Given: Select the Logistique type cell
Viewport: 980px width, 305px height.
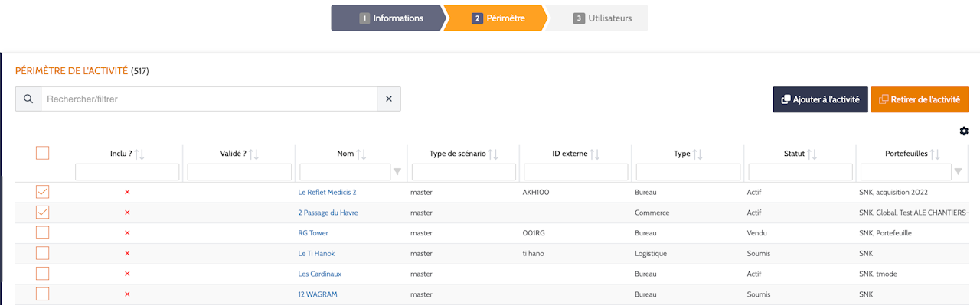Looking at the screenshot, I should (x=651, y=254).
